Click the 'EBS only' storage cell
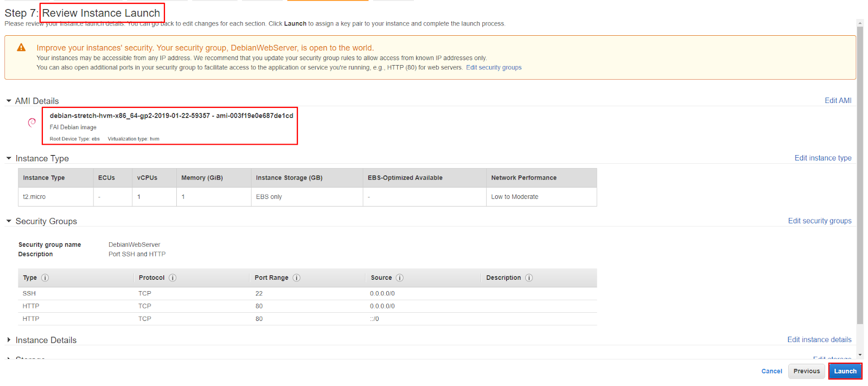Viewport: 868px width, 386px height. click(x=307, y=197)
